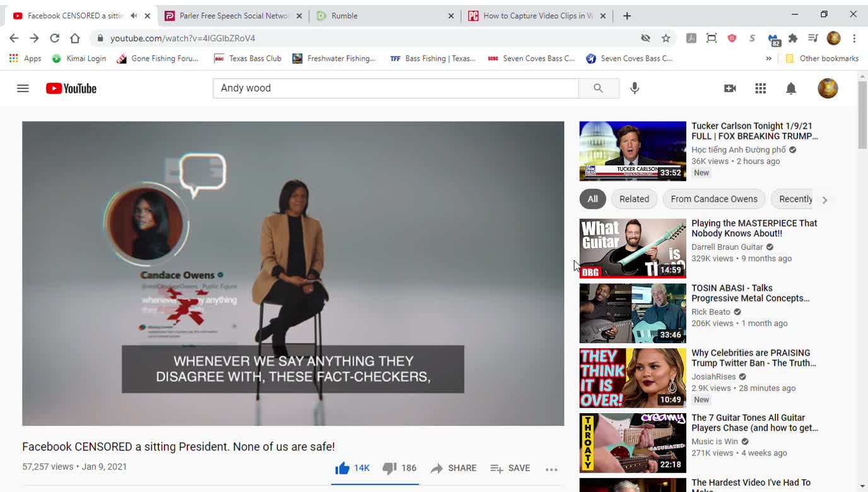Click the crossed-eye icon in address bar

tap(645, 38)
